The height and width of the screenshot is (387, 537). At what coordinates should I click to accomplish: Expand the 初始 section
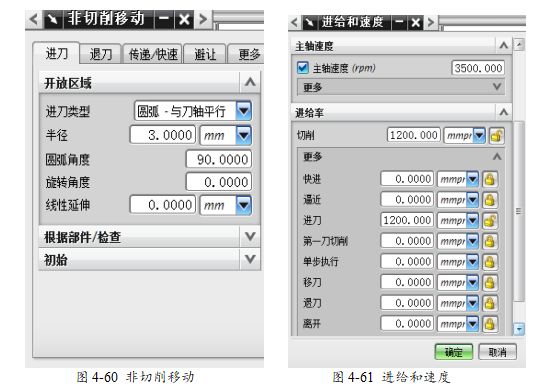click(250, 259)
